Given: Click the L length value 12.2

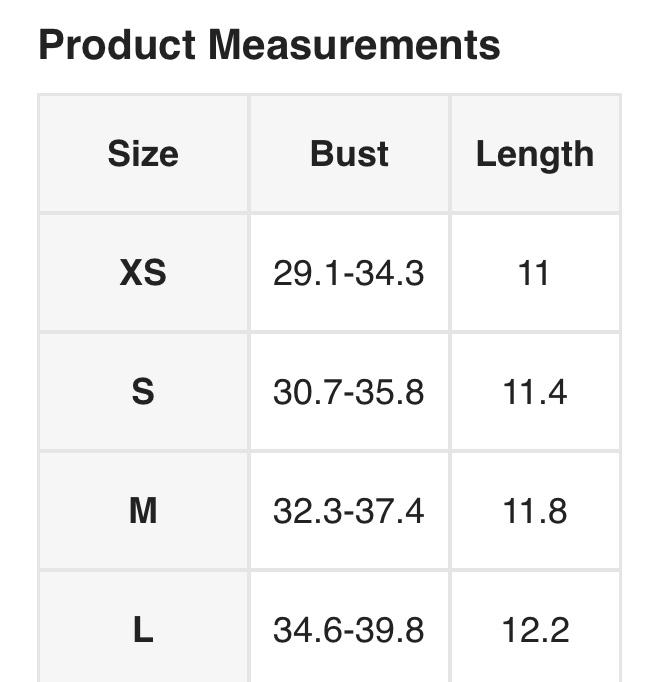Looking at the screenshot, I should [x=534, y=630].
